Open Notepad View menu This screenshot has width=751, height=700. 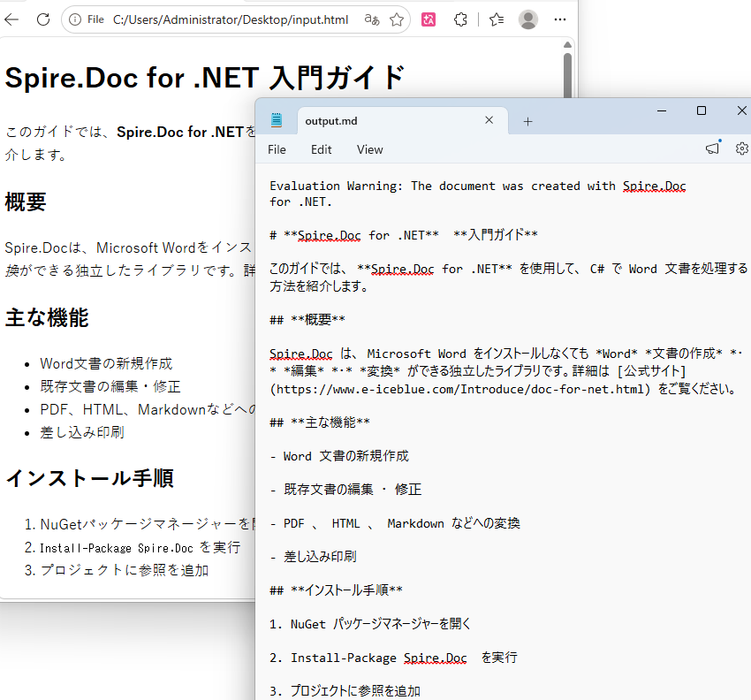[369, 150]
